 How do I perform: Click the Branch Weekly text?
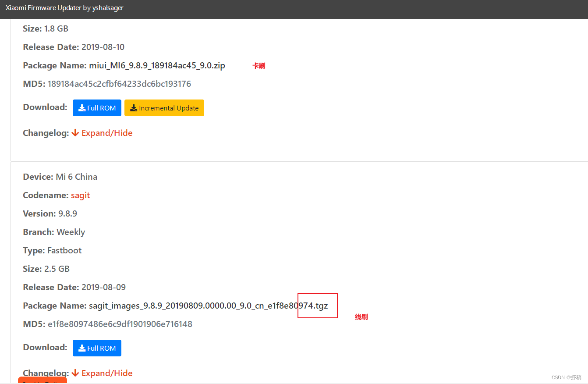pos(54,232)
